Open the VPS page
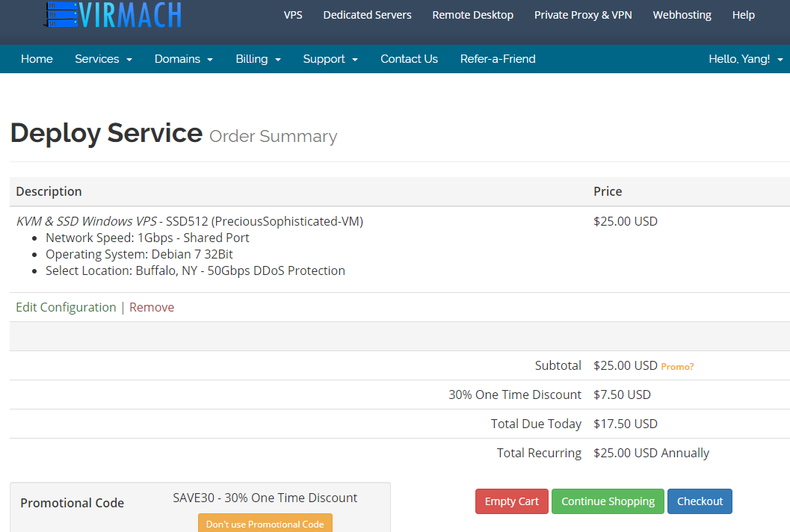 tap(293, 15)
